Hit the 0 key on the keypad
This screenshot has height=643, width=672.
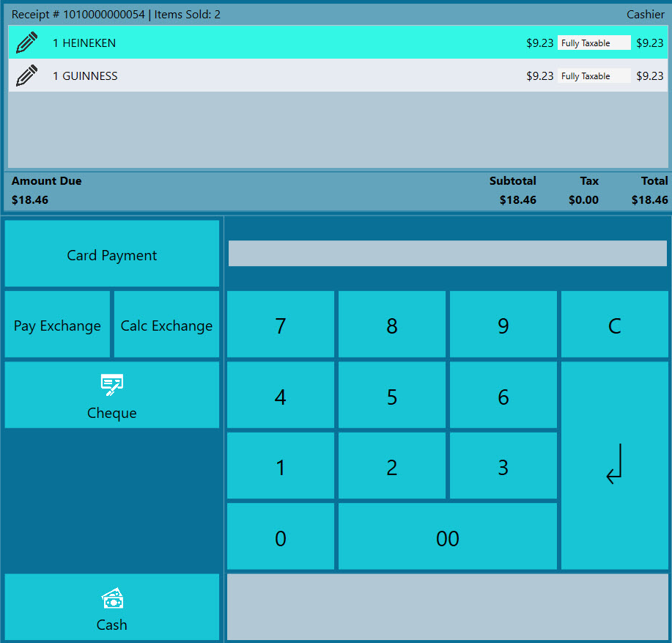coord(280,537)
